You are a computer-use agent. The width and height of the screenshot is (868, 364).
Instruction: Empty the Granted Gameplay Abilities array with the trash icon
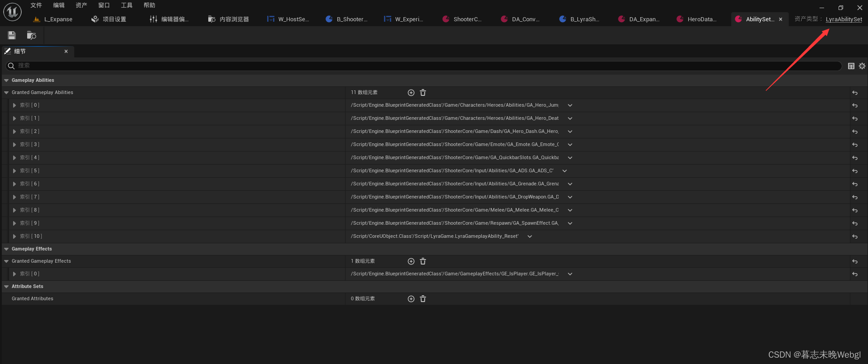pyautogui.click(x=423, y=93)
